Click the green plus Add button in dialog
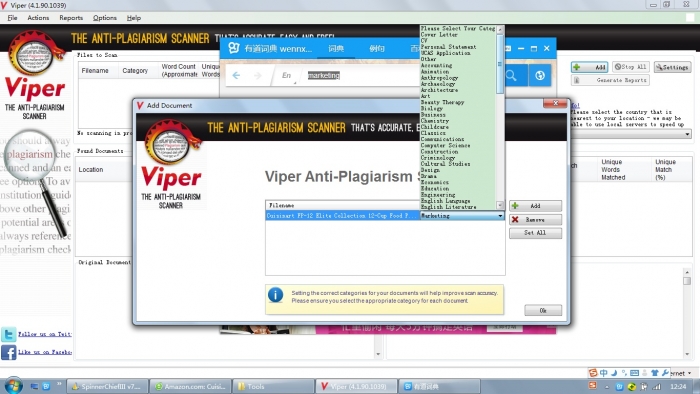 point(535,206)
